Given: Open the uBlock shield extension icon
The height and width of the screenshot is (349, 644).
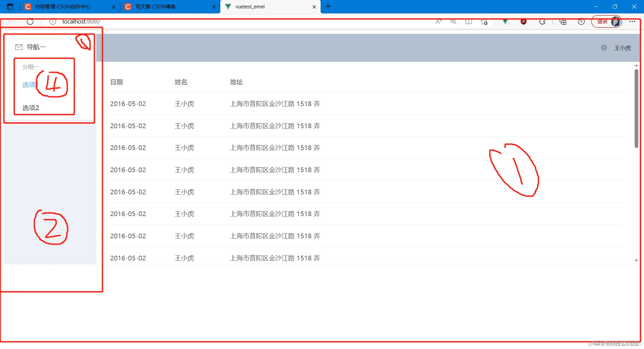Looking at the screenshot, I should click(524, 22).
